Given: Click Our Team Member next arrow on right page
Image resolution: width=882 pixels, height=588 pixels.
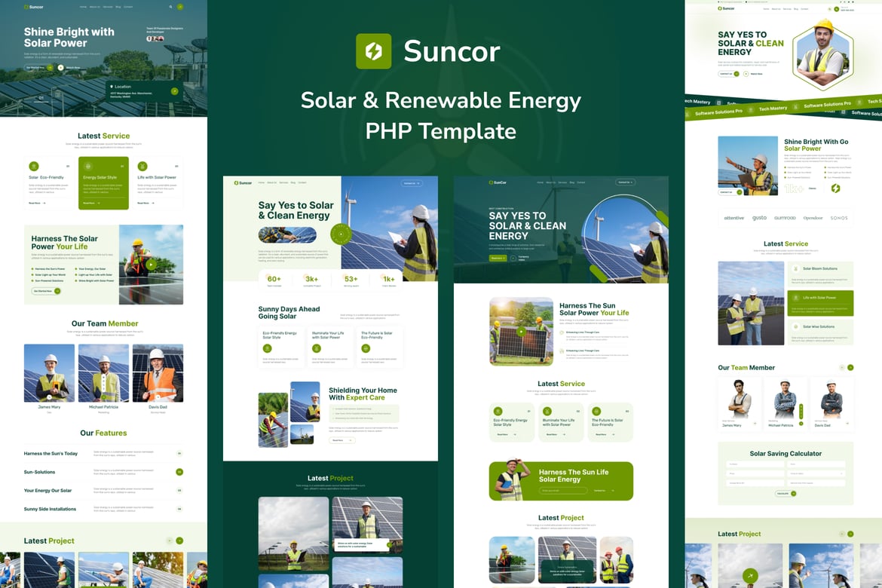Looking at the screenshot, I should pos(850,367).
